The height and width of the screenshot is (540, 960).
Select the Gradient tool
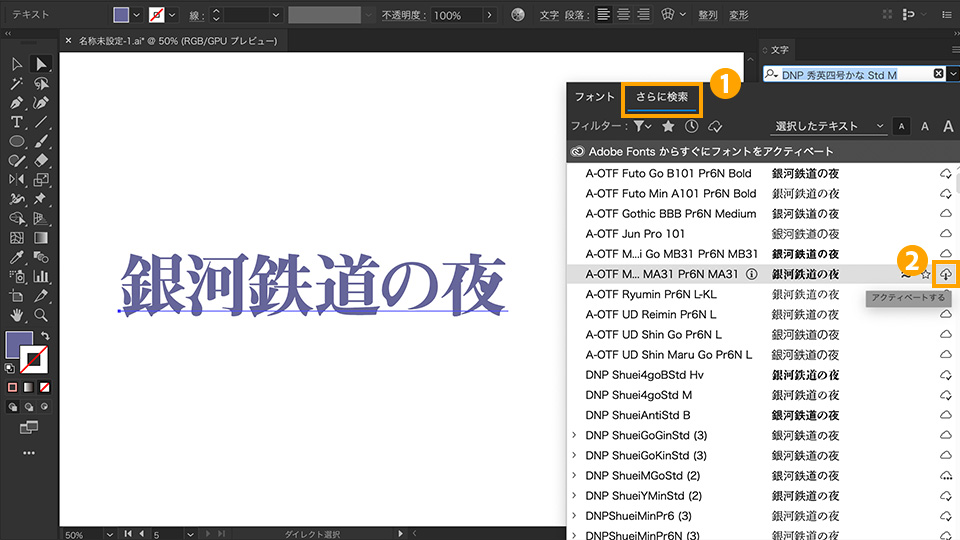click(x=41, y=238)
